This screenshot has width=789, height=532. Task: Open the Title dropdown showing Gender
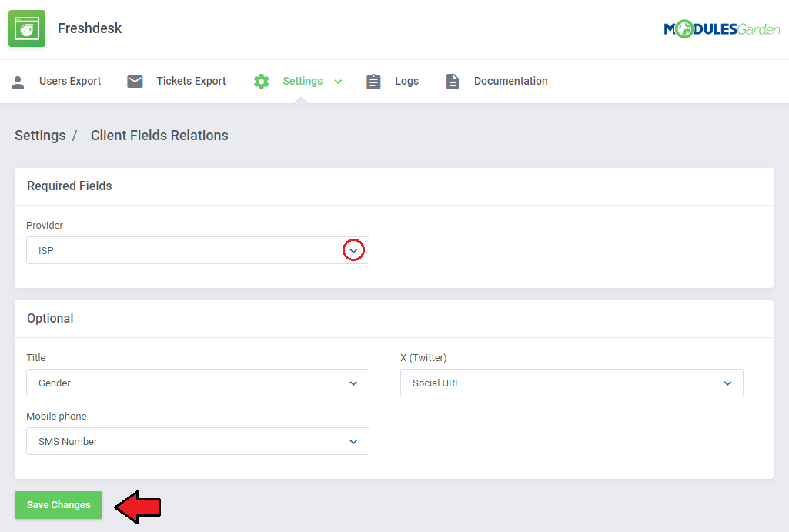pos(198,383)
